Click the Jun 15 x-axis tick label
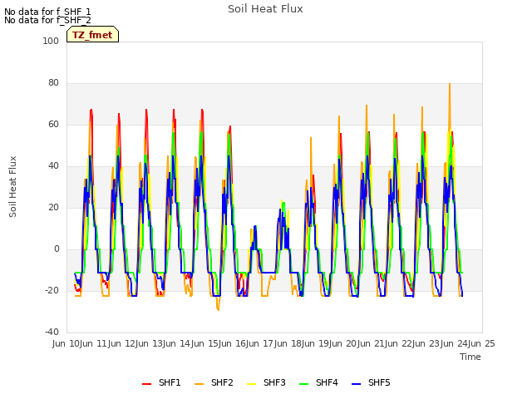The width and height of the screenshot is (532, 399). (x=205, y=343)
